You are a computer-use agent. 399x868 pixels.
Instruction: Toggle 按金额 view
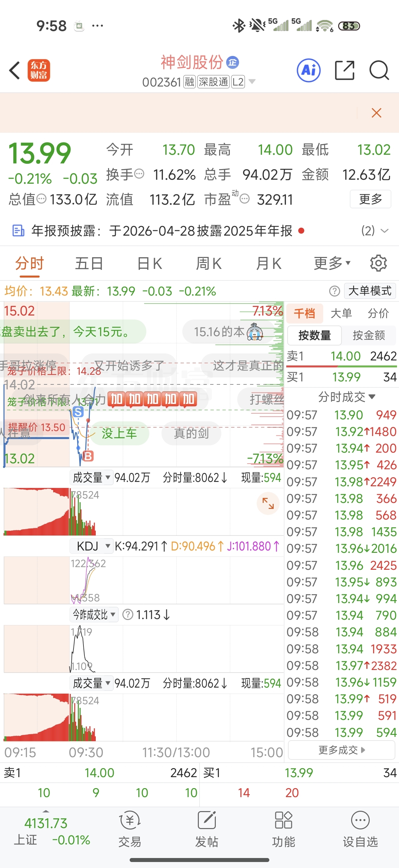[x=369, y=335]
